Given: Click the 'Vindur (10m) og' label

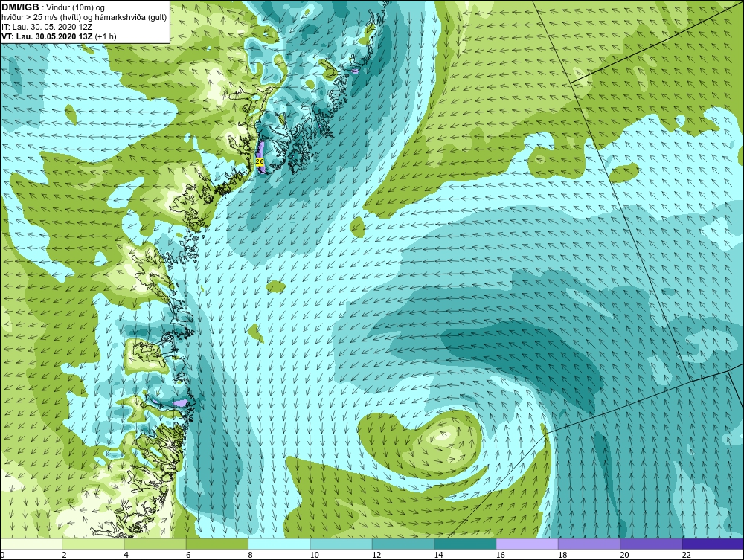Looking at the screenshot, I should pyautogui.click(x=77, y=8).
